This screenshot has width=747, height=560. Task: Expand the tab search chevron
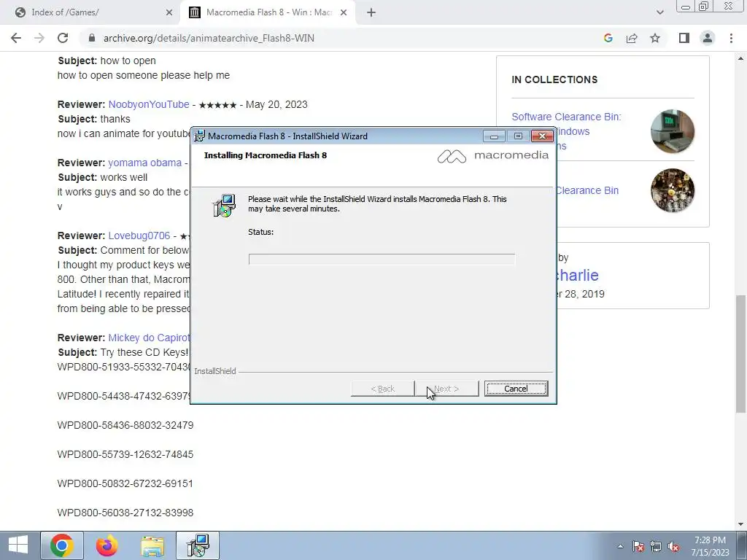pos(659,12)
